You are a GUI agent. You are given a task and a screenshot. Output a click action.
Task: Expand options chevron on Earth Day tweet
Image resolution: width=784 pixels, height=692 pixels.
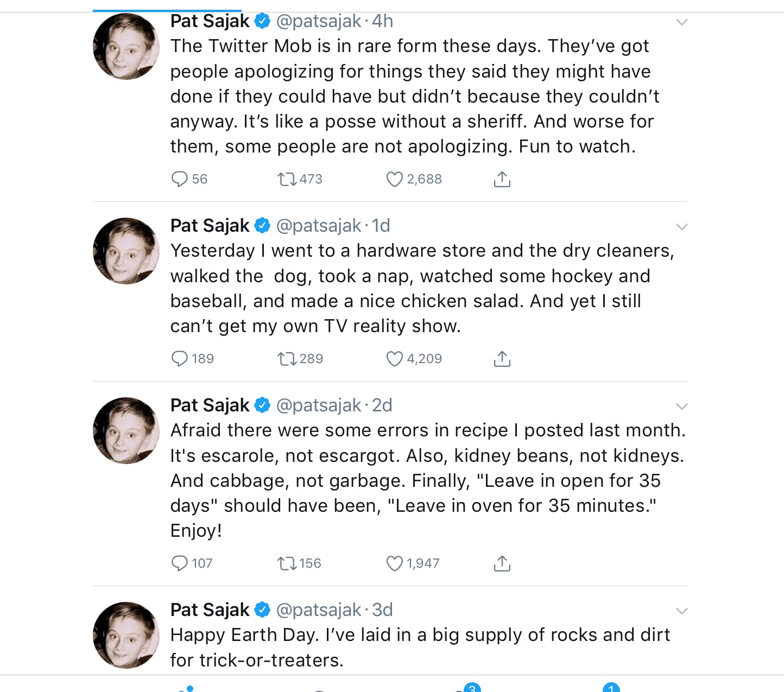point(681,611)
